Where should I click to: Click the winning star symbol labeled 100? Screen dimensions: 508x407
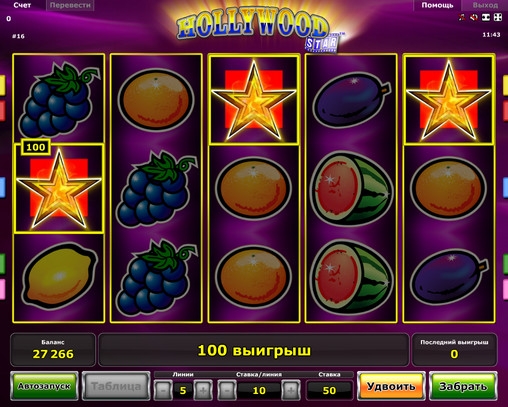point(59,189)
